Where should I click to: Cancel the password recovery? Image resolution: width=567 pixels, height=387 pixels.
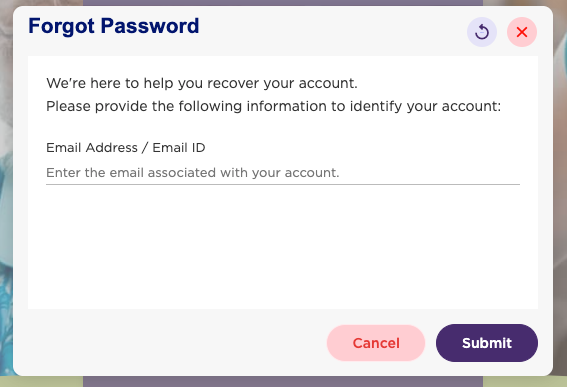coord(376,343)
